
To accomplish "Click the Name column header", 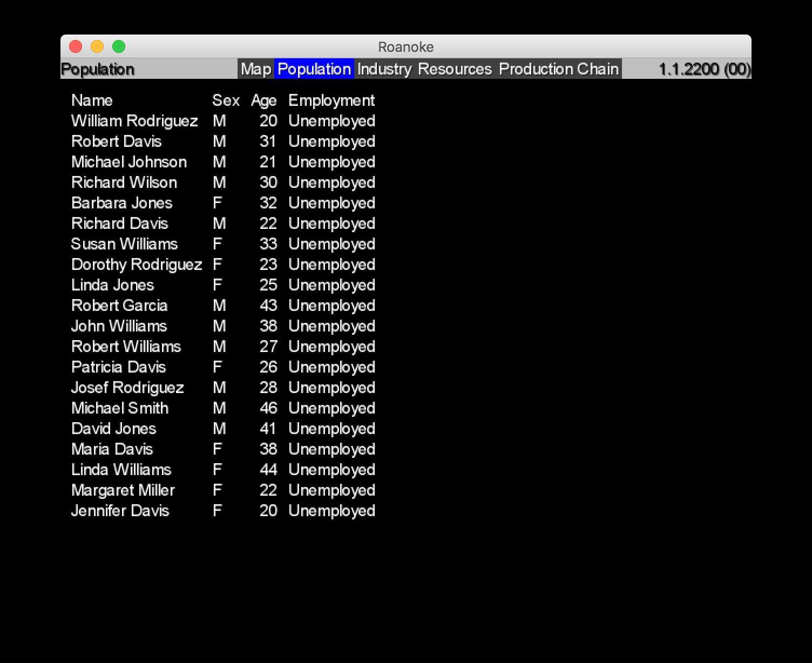I will [92, 100].
